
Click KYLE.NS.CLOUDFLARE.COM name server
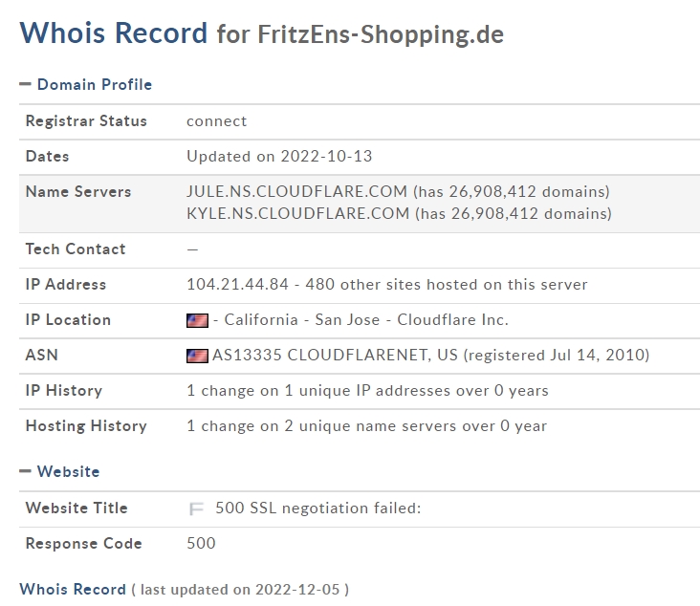pos(297,213)
